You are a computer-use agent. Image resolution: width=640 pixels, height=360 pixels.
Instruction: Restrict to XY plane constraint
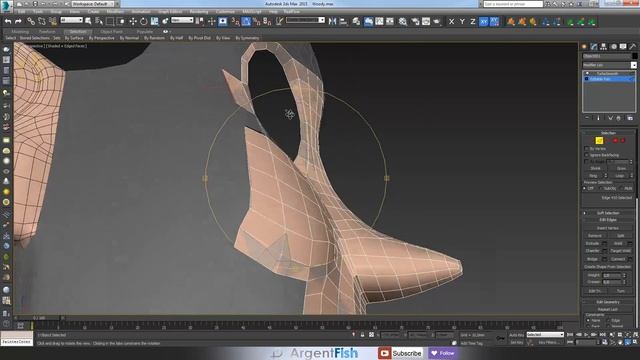tap(484, 21)
